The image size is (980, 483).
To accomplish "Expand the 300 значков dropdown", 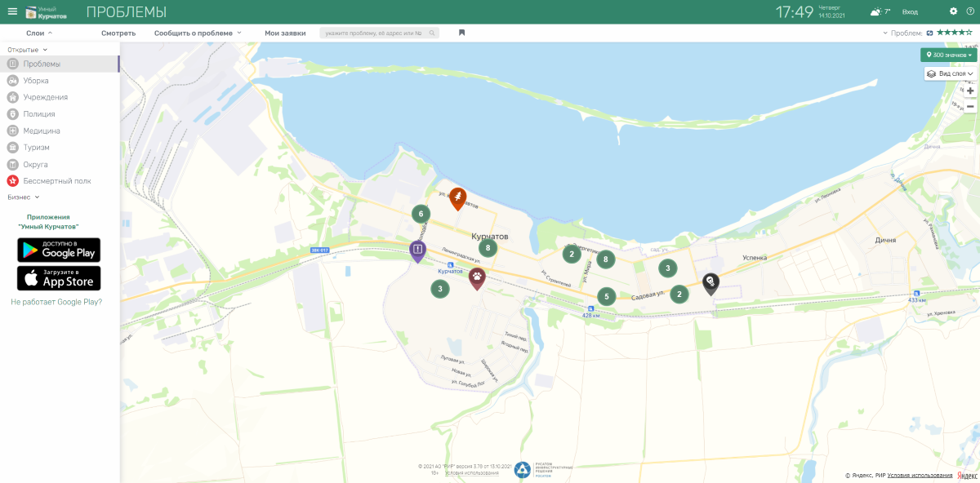I will point(948,55).
